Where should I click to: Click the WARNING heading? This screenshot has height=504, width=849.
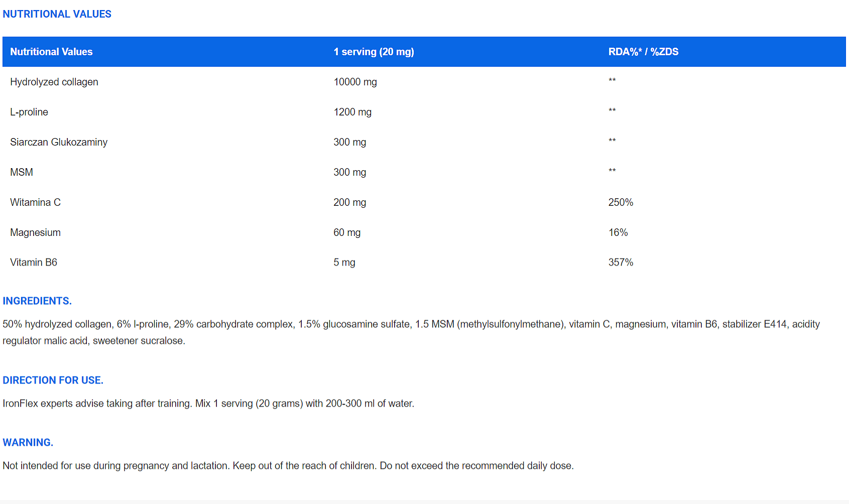[28, 442]
